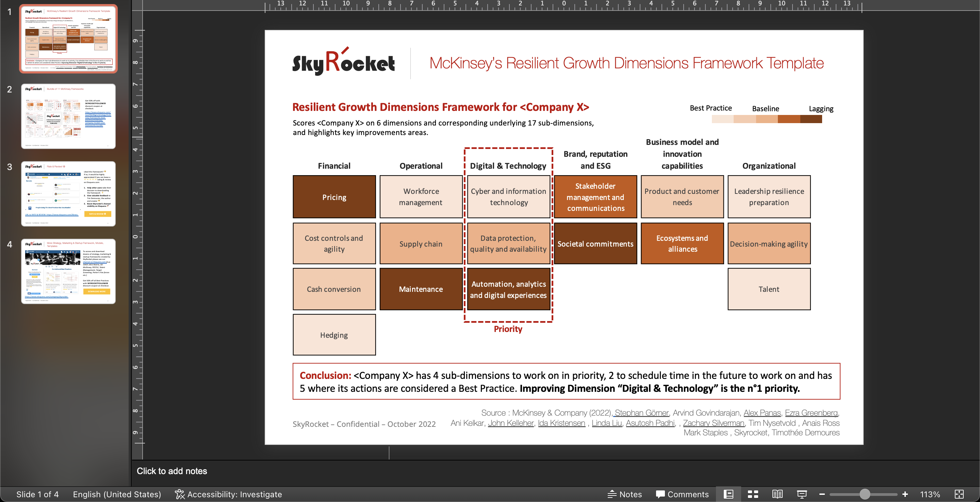The image size is (980, 502).
Task: Select the Workforce management box
Action: pos(421,197)
